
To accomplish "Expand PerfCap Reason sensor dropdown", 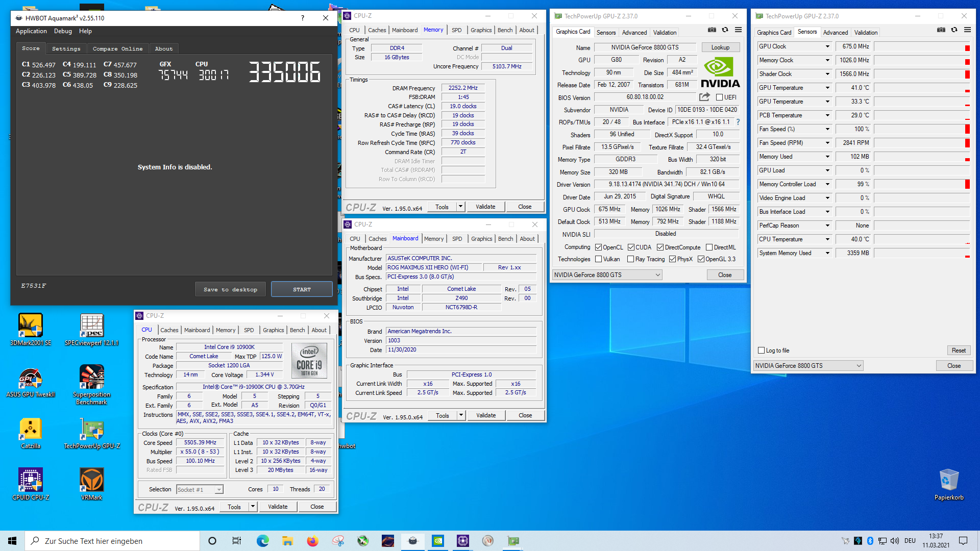I will [x=827, y=226].
